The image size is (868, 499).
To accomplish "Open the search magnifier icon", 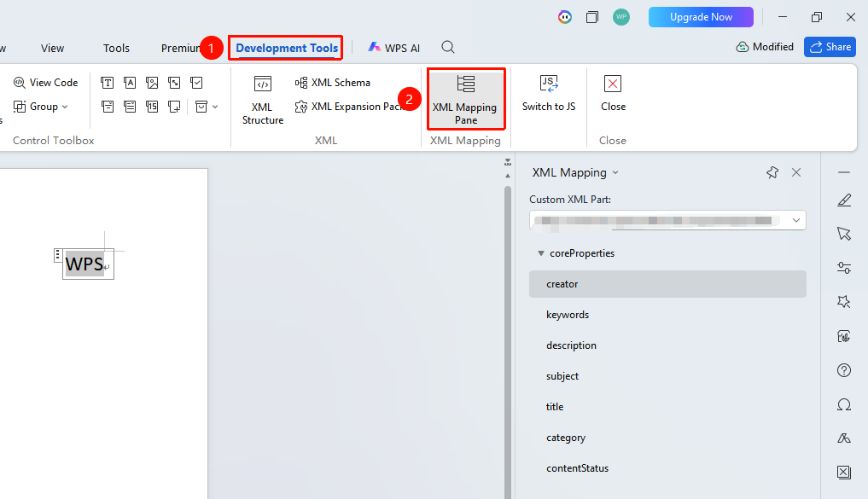I will point(448,48).
